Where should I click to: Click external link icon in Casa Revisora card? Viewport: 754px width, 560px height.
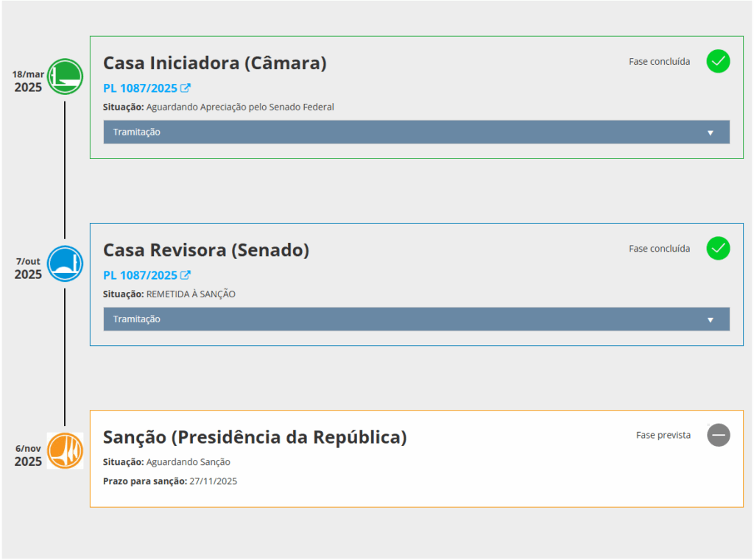point(186,275)
